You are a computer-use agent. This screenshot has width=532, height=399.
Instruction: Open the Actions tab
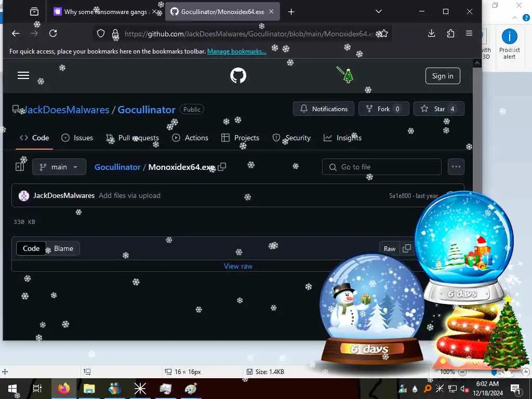(x=190, y=138)
